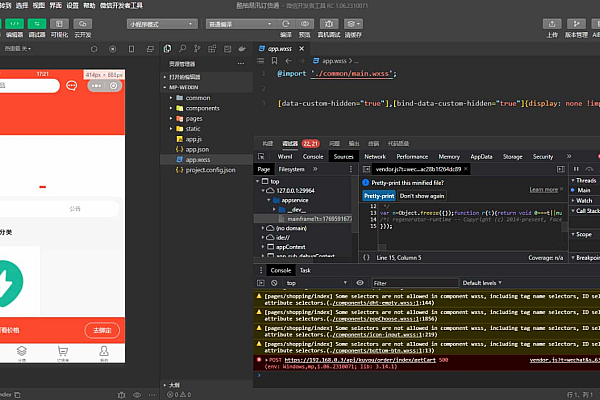This screenshot has width=600, height=400.
Task: Open the cart tab in simulator
Action: (63, 353)
